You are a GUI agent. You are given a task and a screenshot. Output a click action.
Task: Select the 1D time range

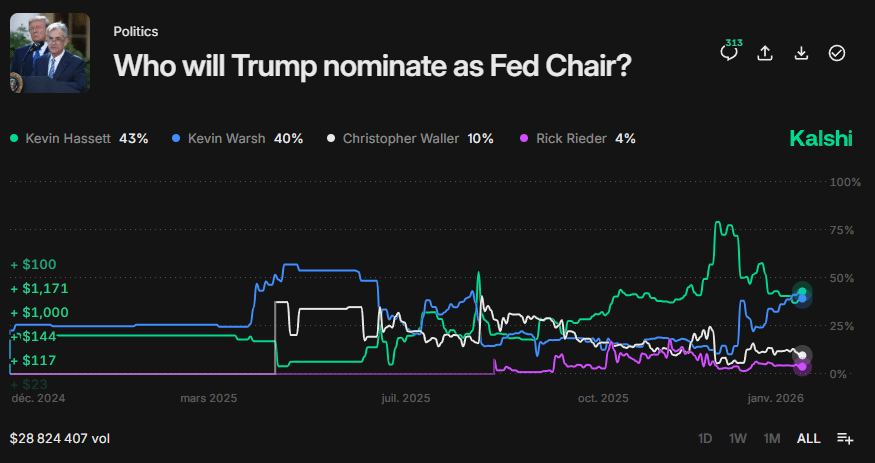click(705, 438)
